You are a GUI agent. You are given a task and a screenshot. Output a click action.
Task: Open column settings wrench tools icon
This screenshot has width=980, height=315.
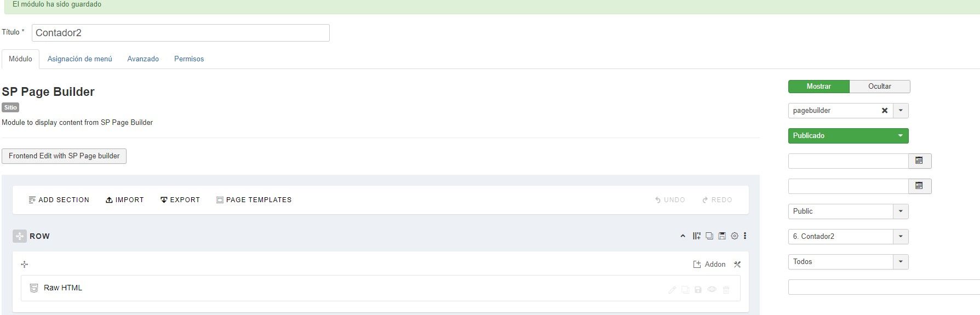tap(737, 265)
